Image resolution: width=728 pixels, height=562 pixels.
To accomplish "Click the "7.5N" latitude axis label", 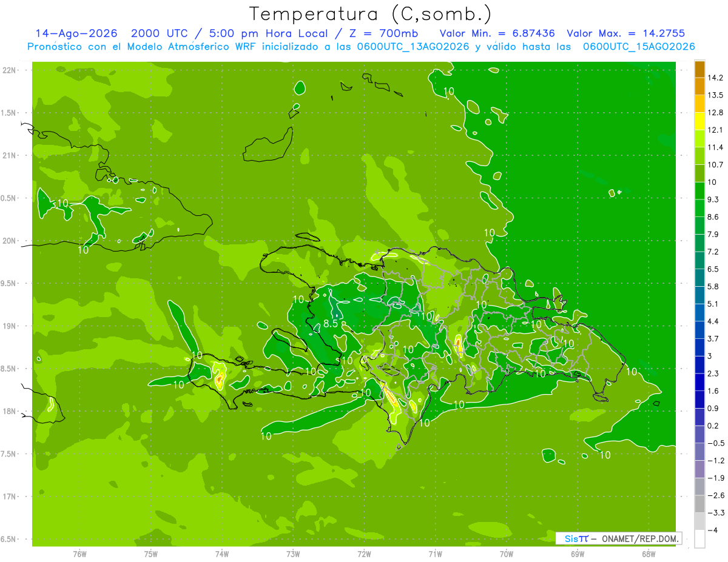I will tap(8, 453).
